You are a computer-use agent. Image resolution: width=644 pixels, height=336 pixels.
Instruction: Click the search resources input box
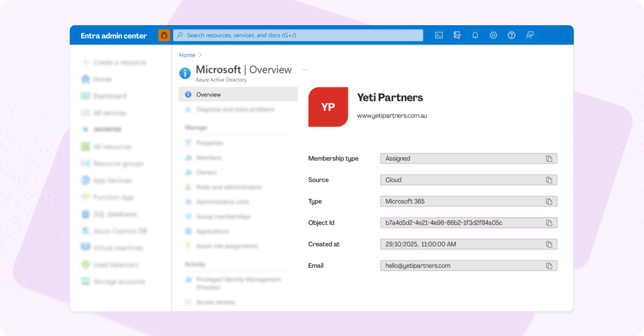point(298,35)
